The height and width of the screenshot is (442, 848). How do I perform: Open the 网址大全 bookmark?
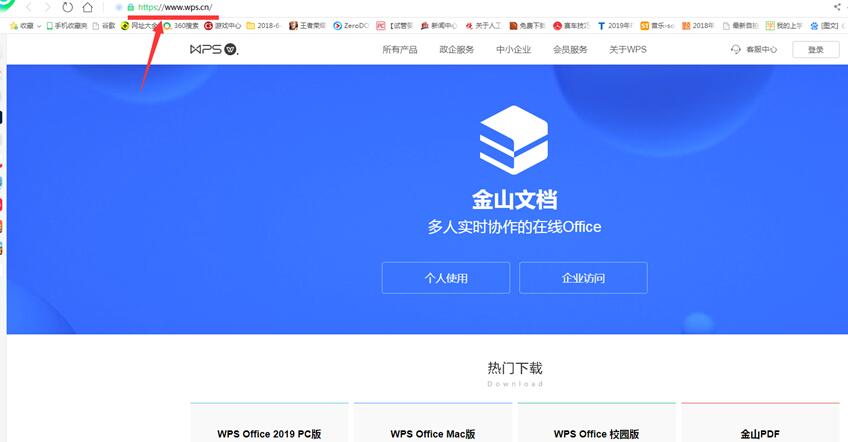pyautogui.click(x=140, y=25)
